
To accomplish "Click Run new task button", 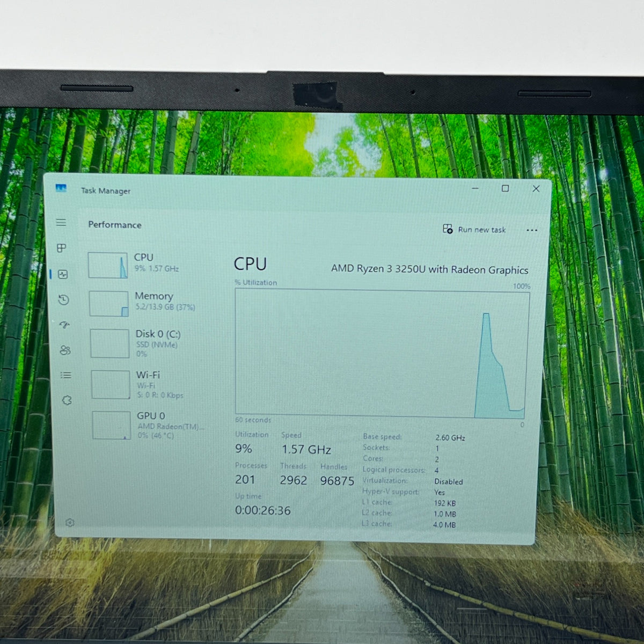I will click(474, 229).
